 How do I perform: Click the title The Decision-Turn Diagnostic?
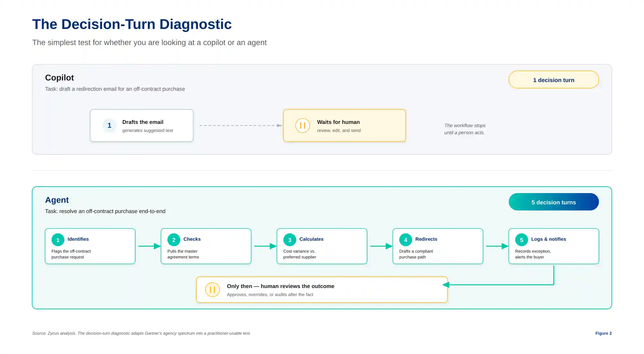point(132,24)
